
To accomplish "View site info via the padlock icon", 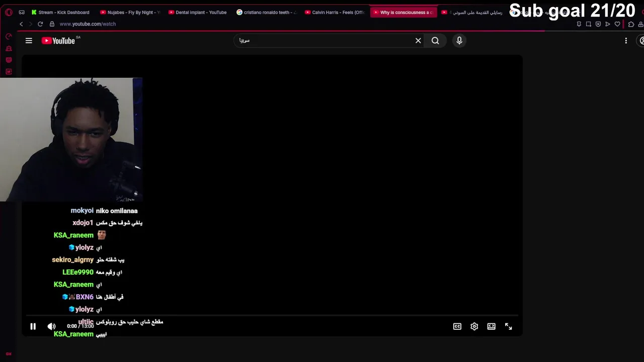I will click(x=51, y=24).
